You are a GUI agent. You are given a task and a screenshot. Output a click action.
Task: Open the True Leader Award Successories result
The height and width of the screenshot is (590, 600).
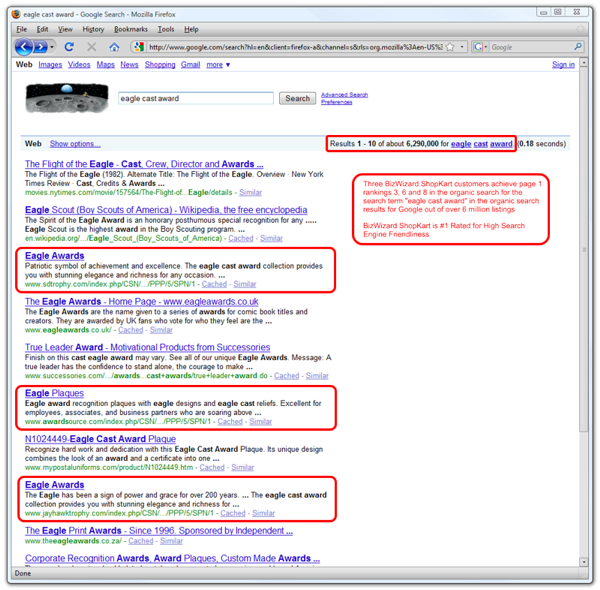pyautogui.click(x=147, y=347)
